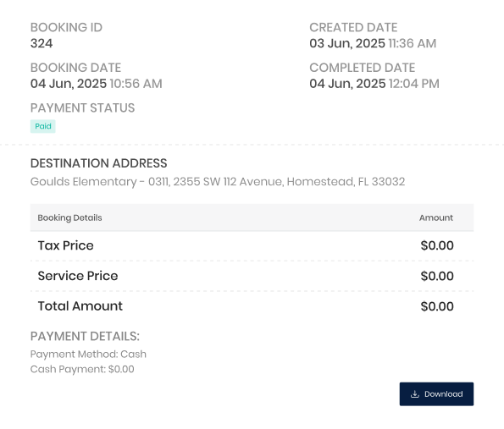This screenshot has width=504, height=429.
Task: Click the Goulds Elementary destination address text
Action: [218, 182]
